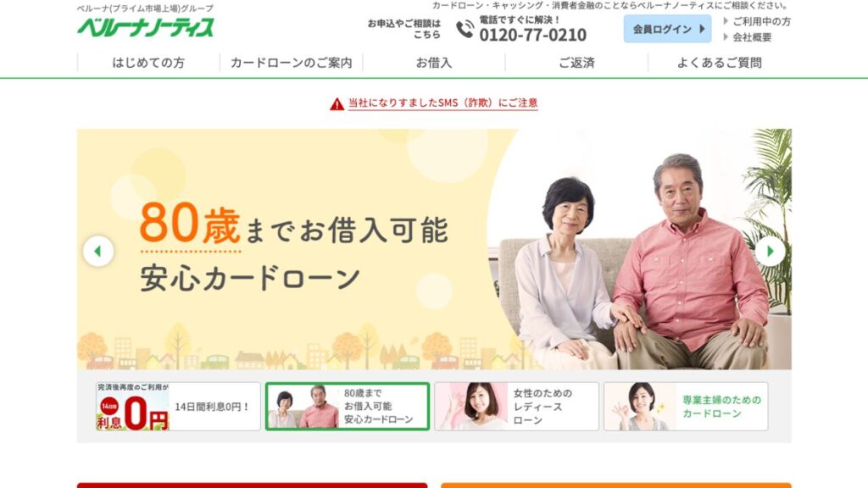Open the 会社概要 link

tap(748, 37)
